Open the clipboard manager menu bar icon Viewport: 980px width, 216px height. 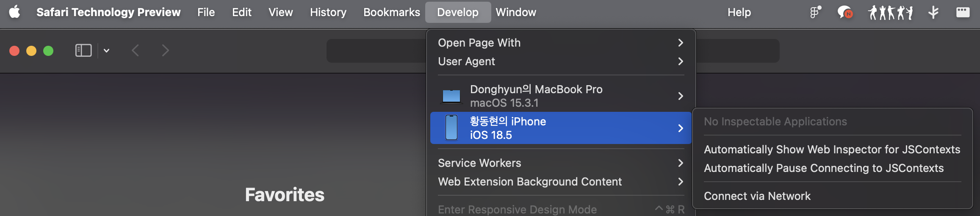pyautogui.click(x=815, y=12)
